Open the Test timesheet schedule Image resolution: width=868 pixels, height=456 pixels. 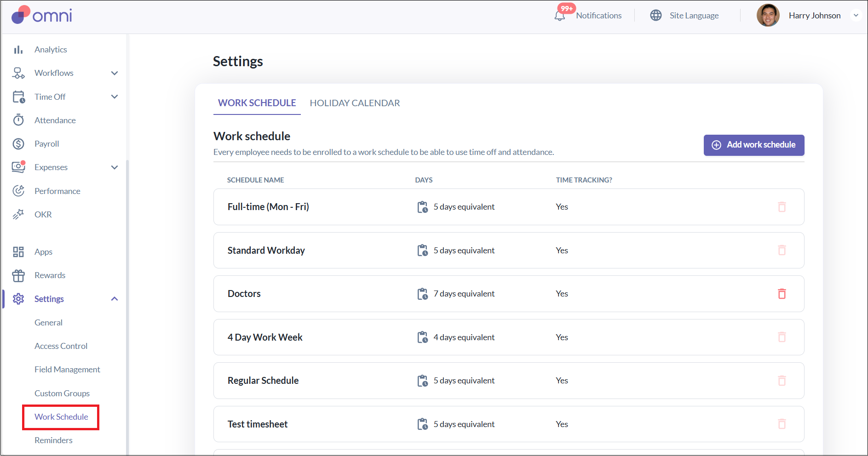click(509, 424)
